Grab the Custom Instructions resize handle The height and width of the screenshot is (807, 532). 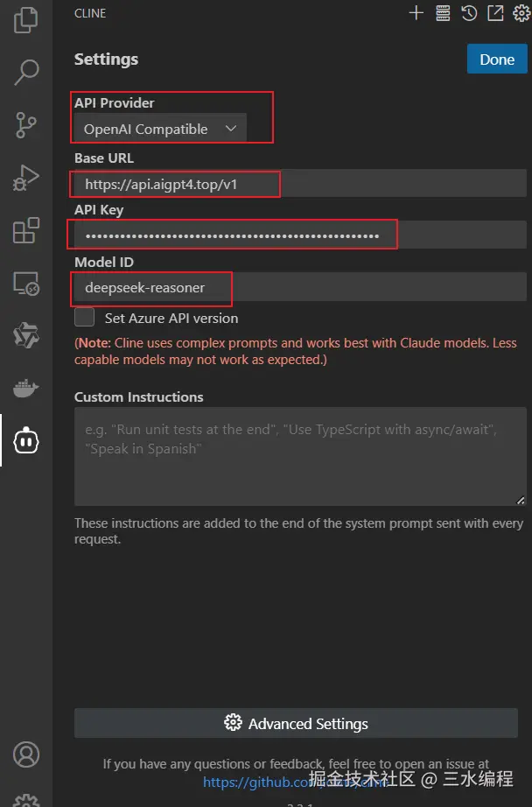point(520,500)
